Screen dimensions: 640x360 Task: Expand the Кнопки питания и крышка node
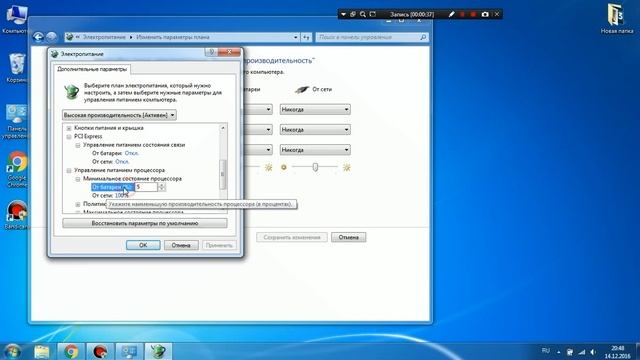(x=69, y=128)
